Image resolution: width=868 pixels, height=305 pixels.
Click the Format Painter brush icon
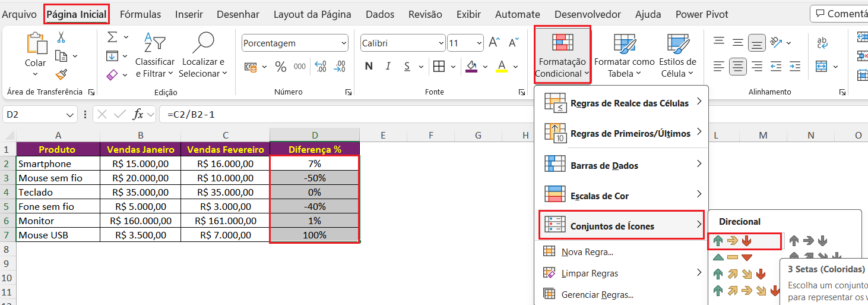point(61,74)
